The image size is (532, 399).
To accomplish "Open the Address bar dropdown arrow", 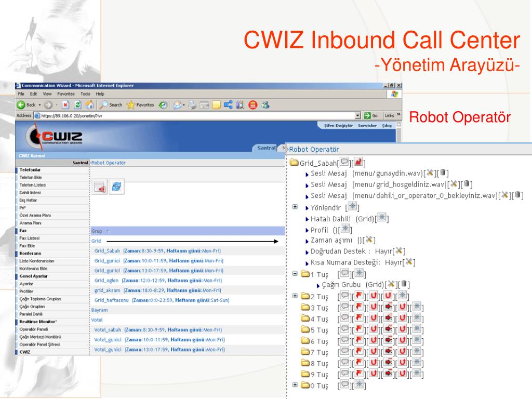I will [357, 116].
